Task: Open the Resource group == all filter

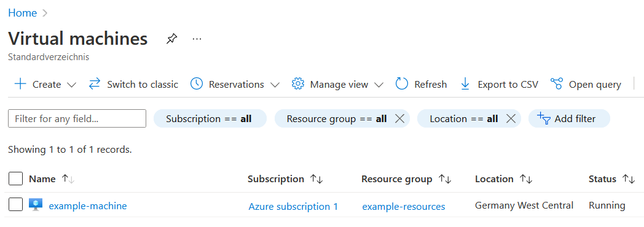Action: 337,119
